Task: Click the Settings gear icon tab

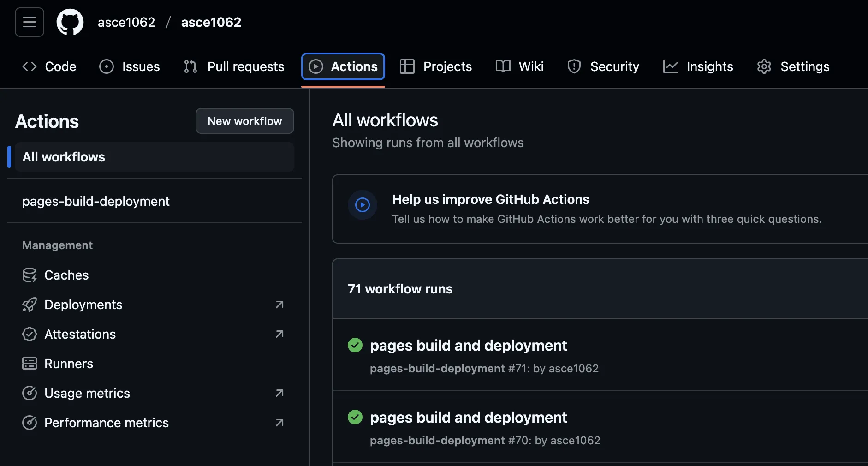Action: pos(764,66)
